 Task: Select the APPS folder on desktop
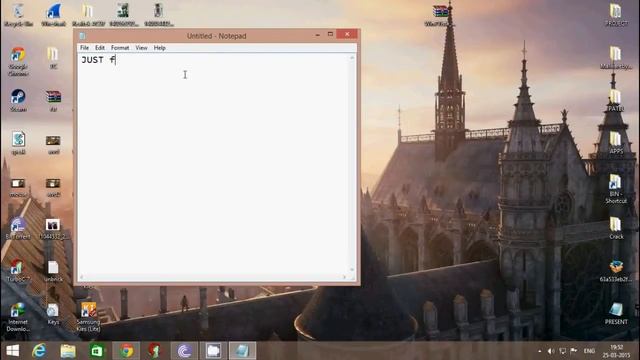616,143
